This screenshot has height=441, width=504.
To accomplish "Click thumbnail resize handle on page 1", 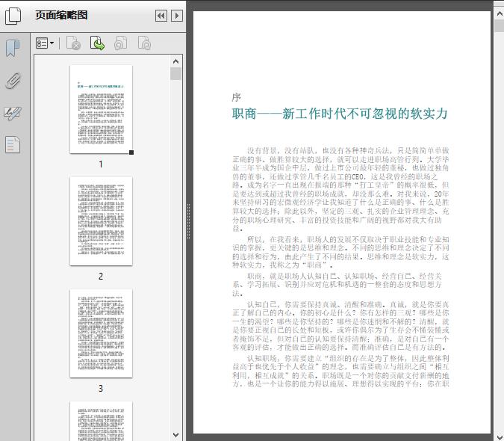I will [131, 152].
